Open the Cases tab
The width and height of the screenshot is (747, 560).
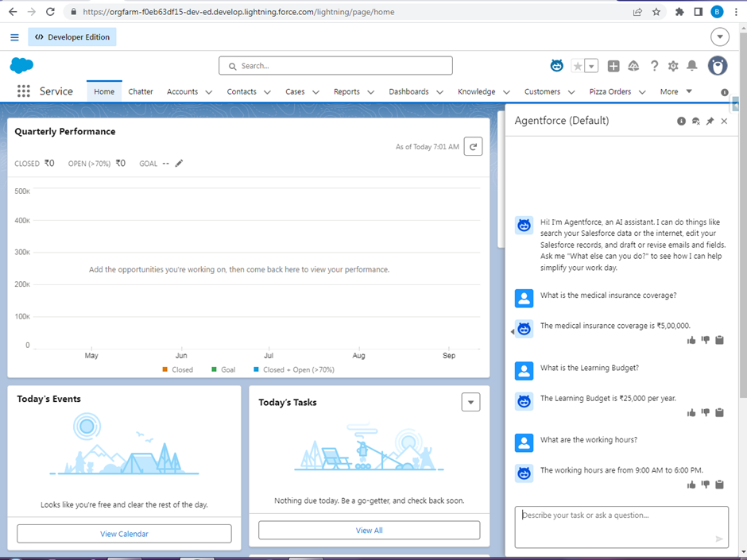tap(295, 91)
